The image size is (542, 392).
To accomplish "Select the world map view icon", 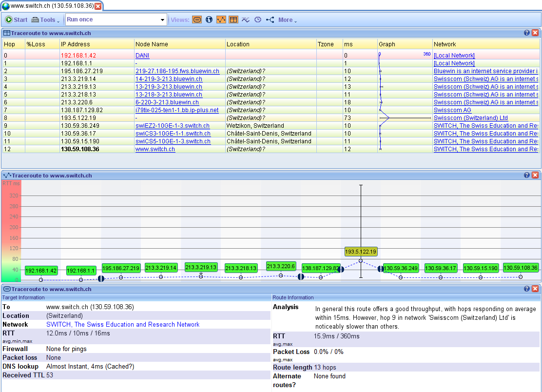I will (x=209, y=20).
